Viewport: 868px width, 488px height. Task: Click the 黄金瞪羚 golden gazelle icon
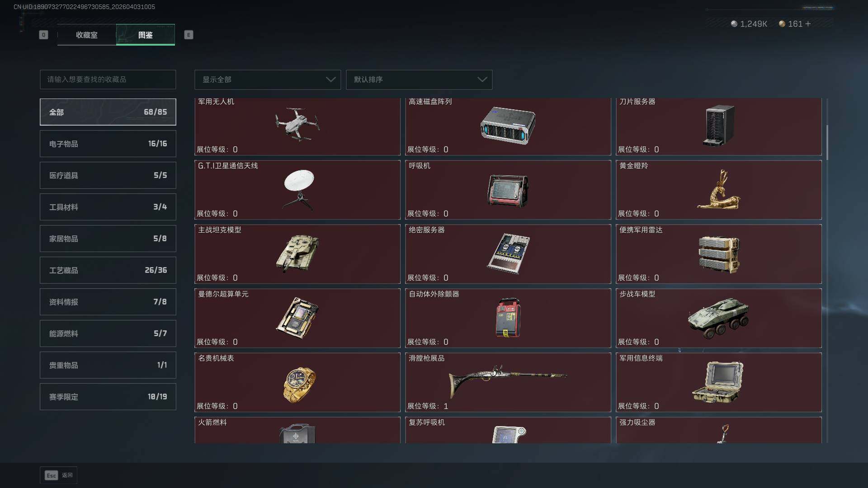719,189
